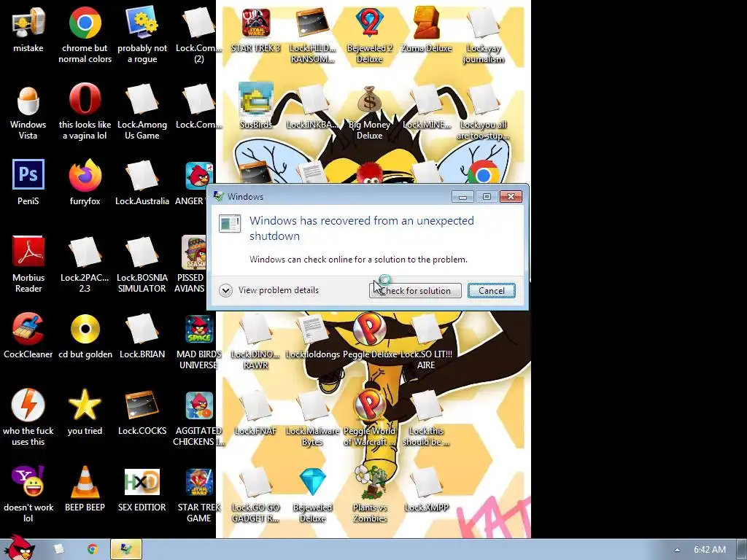Show hidden tray icons arrow
Viewport: 747px width, 560px height.
pos(677,550)
